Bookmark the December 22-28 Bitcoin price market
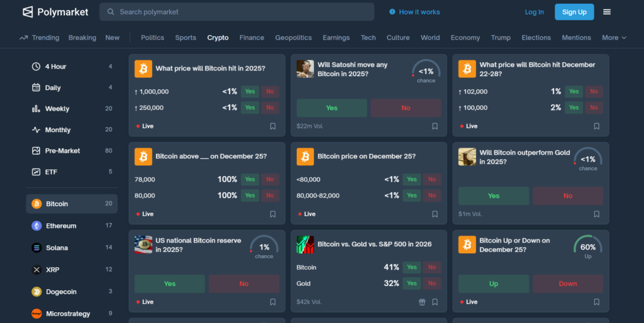 coord(597,126)
